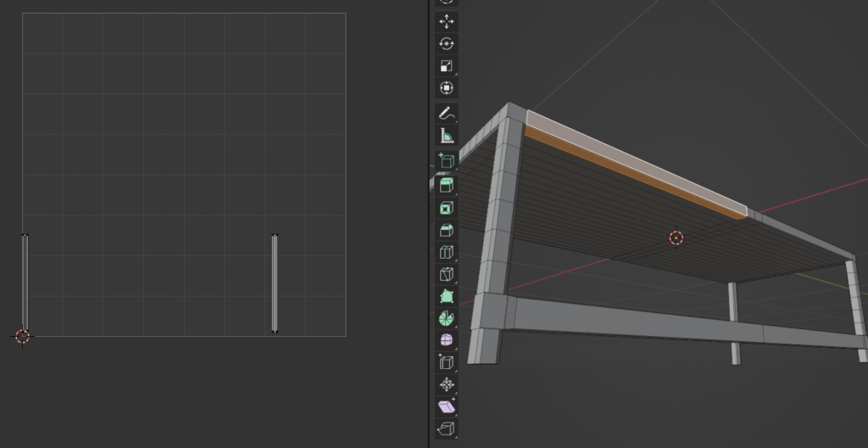Screen dimensions: 868x448
Task: Click the lower stretcher bar between the legs
Action: tap(681, 322)
